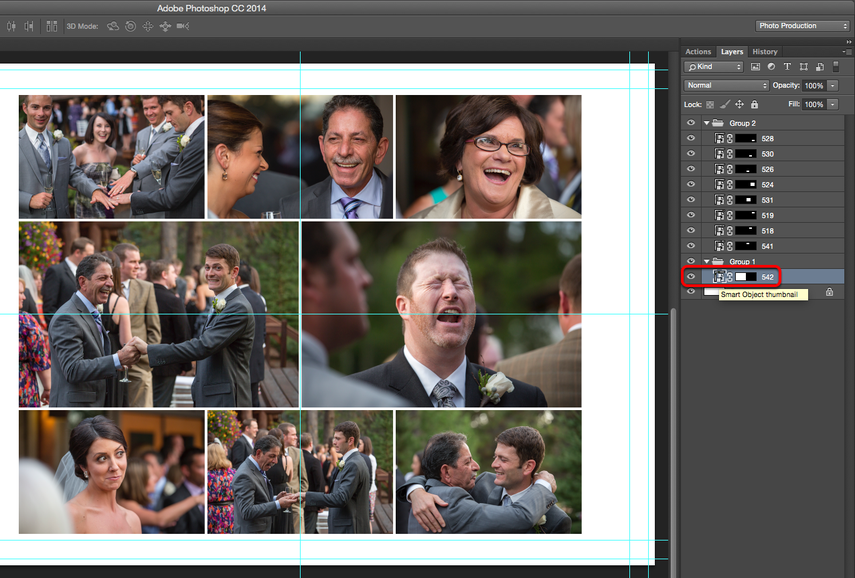Select the layer named 531
Screen dimensions: 855x578
[x=768, y=200]
